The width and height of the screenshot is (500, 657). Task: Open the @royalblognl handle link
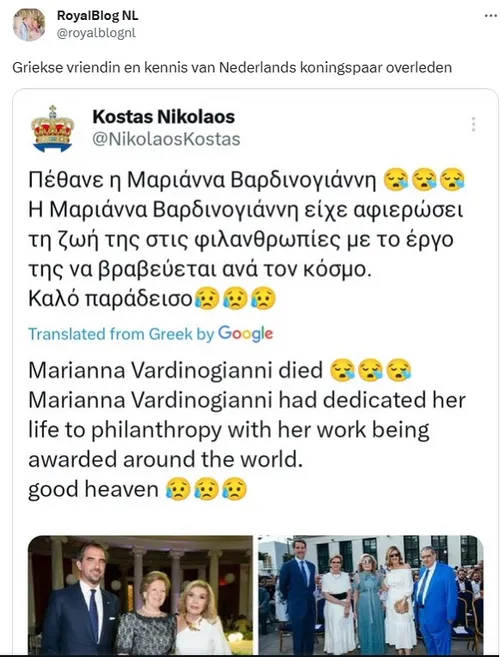(x=96, y=33)
